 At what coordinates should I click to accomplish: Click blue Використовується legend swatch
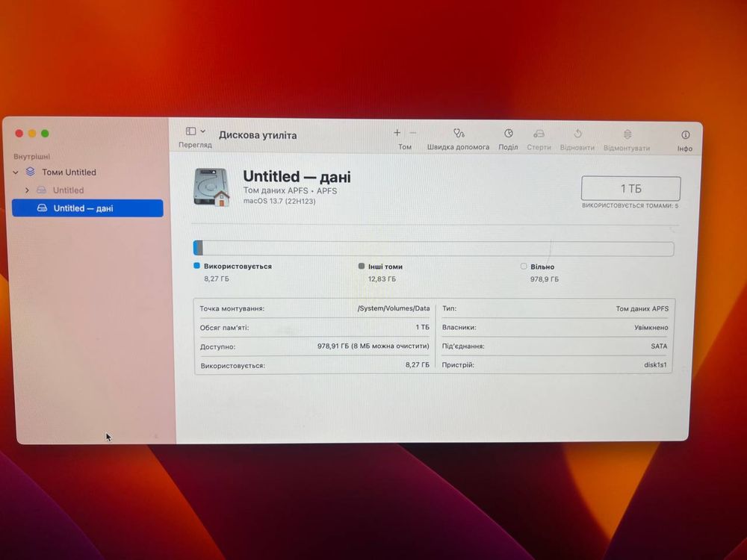pyautogui.click(x=196, y=266)
